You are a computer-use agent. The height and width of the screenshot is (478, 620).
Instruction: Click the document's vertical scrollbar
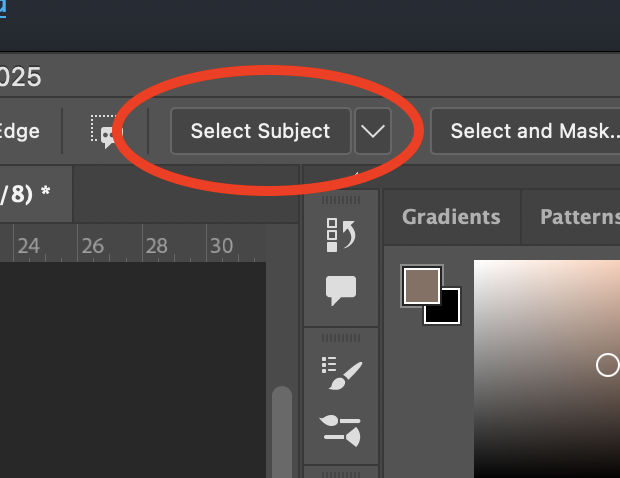(282, 430)
